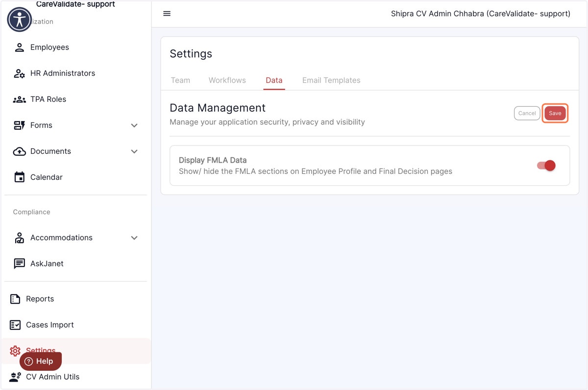588x390 pixels.
Task: Open HR Administrators page
Action: pyautogui.click(x=63, y=73)
